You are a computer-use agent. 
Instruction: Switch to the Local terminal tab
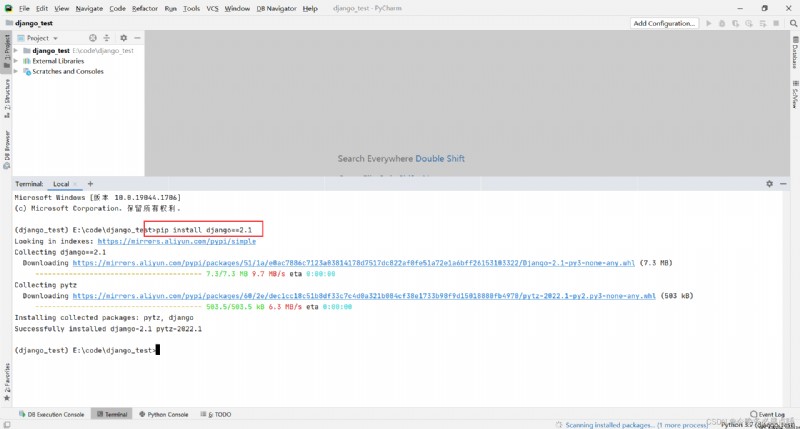[61, 184]
